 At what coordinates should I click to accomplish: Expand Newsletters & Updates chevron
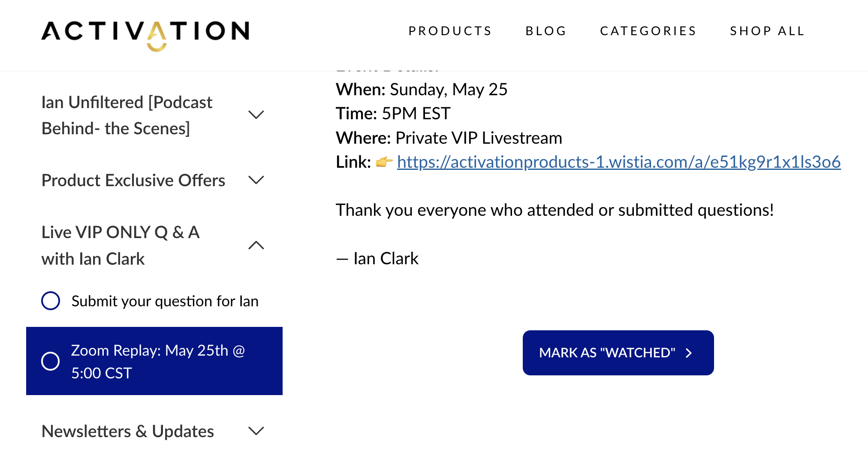point(256,431)
